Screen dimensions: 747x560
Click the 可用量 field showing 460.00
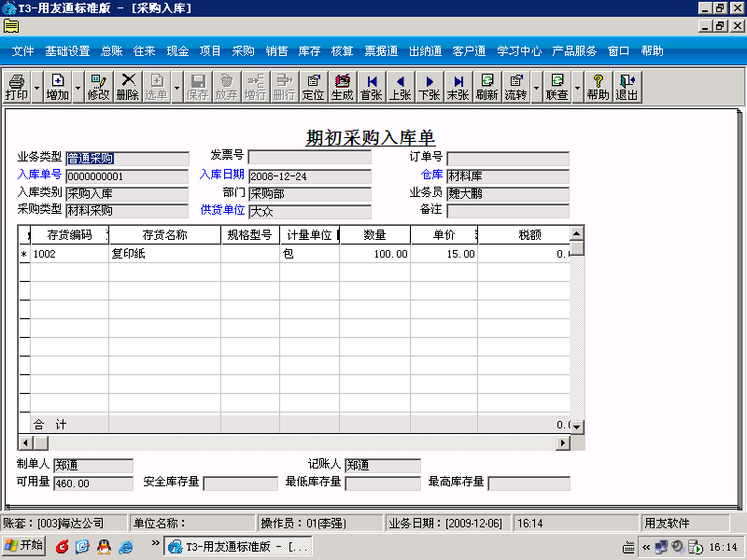point(93,483)
